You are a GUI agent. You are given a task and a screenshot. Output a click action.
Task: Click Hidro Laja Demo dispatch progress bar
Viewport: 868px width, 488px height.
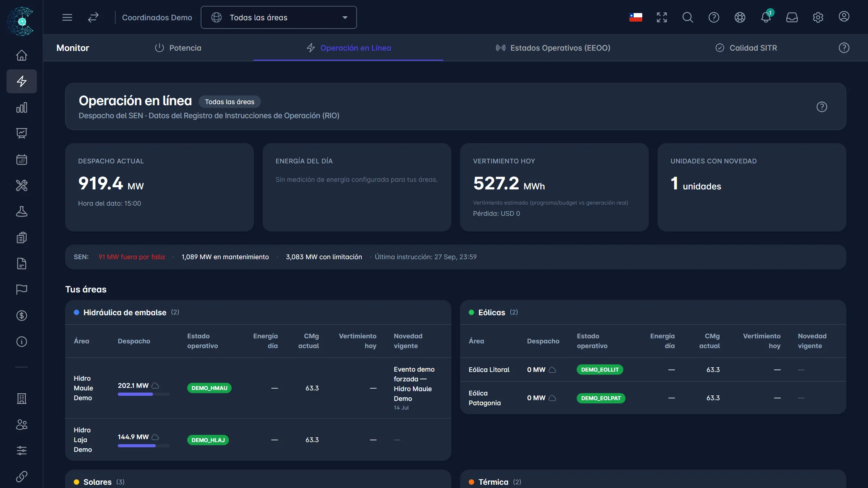(x=144, y=446)
